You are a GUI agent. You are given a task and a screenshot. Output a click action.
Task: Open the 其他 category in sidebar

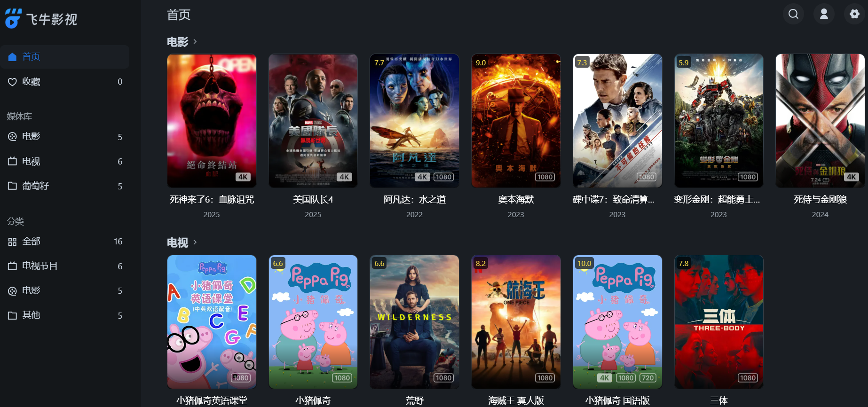coord(65,315)
